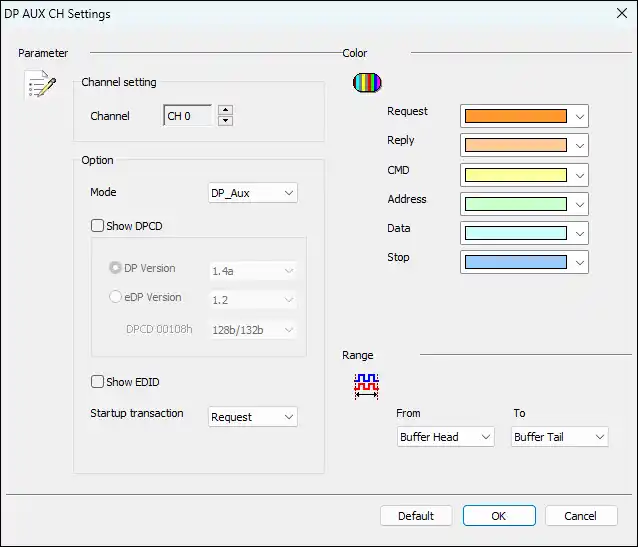
Task: Open the To Buffer Tail dropdown
Action: click(x=559, y=437)
